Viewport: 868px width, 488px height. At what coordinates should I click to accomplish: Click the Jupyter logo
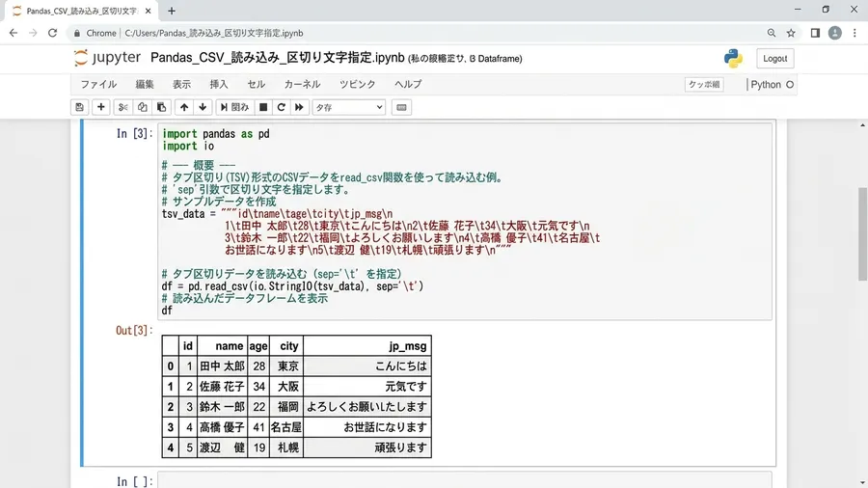107,58
